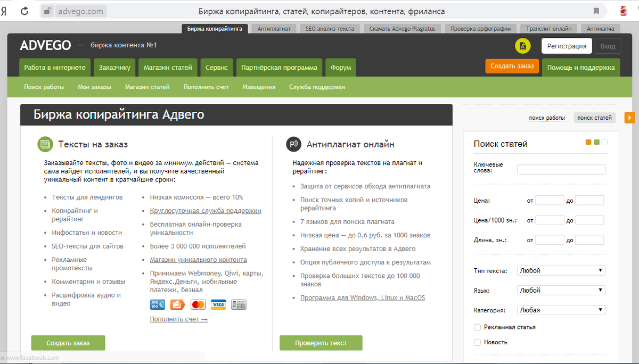Open the 'Форум' menu
This screenshot has height=364, width=639.
coord(341,68)
